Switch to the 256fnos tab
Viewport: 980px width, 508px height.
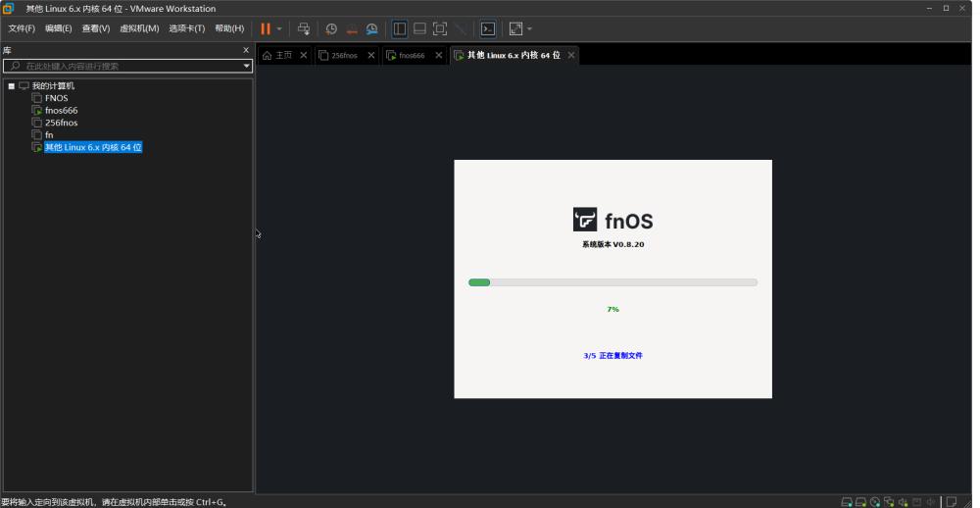click(x=344, y=56)
